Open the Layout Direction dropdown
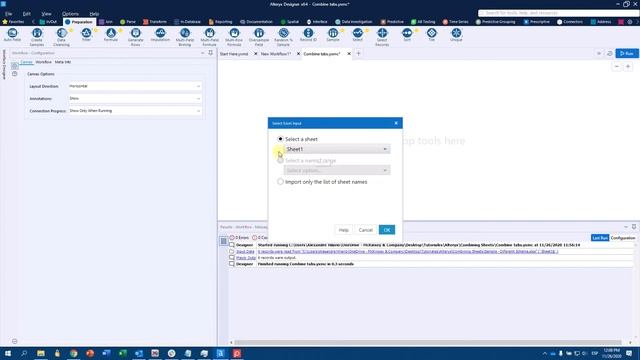 (135, 86)
